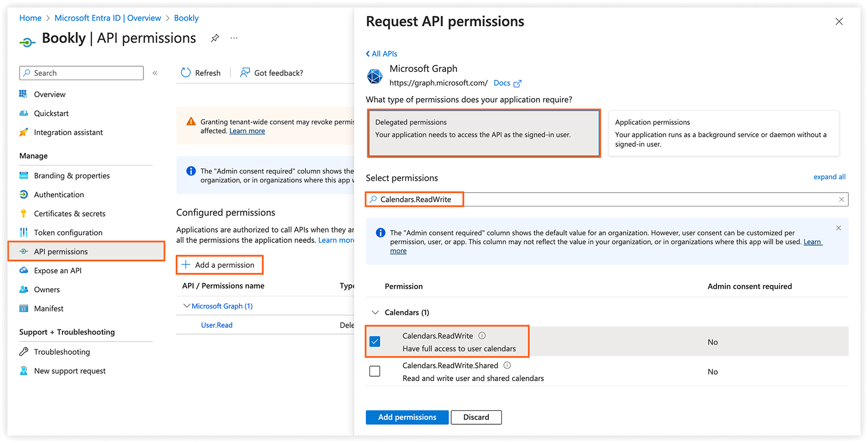Clear the Calendars.ReadWrite search text
This screenshot has height=443, width=868.
coord(841,199)
